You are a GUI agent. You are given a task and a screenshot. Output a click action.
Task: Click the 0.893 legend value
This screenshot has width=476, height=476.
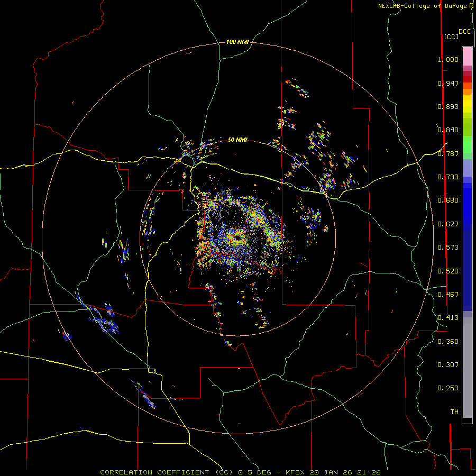pyautogui.click(x=448, y=106)
